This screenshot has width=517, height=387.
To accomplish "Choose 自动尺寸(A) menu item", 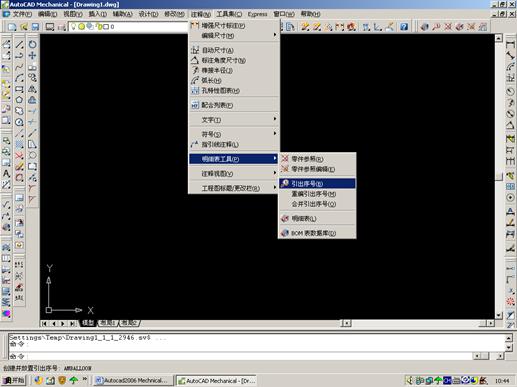I will pyautogui.click(x=234, y=50).
